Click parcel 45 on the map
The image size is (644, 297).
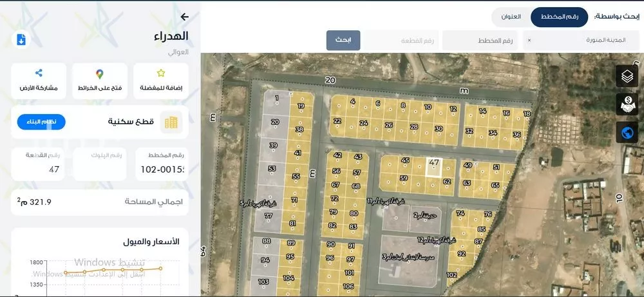[x=405, y=160]
